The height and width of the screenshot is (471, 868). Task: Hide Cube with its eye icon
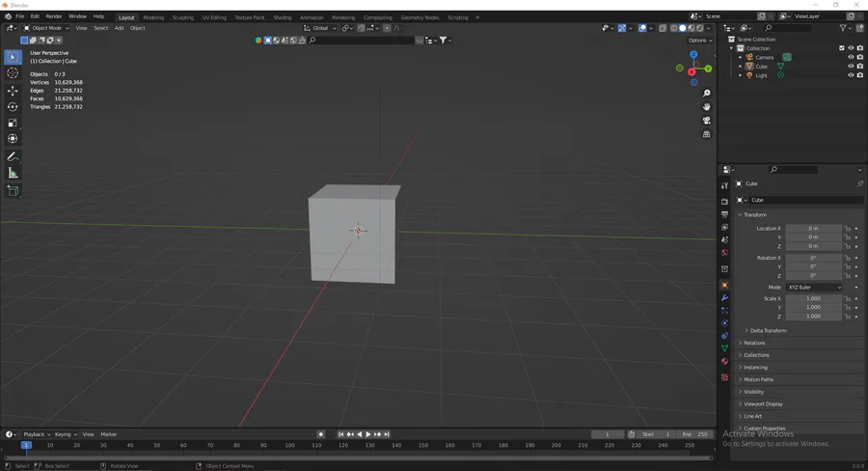(851, 66)
